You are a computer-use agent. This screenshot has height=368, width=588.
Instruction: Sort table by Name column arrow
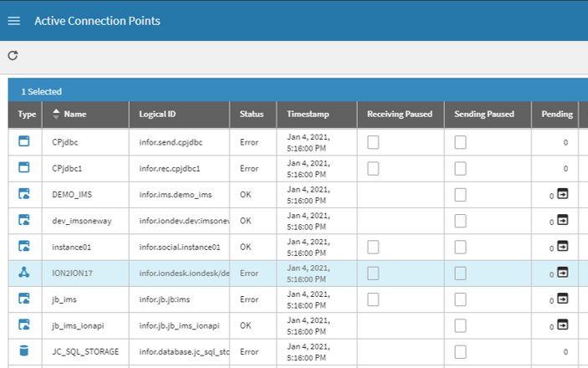pos(57,114)
